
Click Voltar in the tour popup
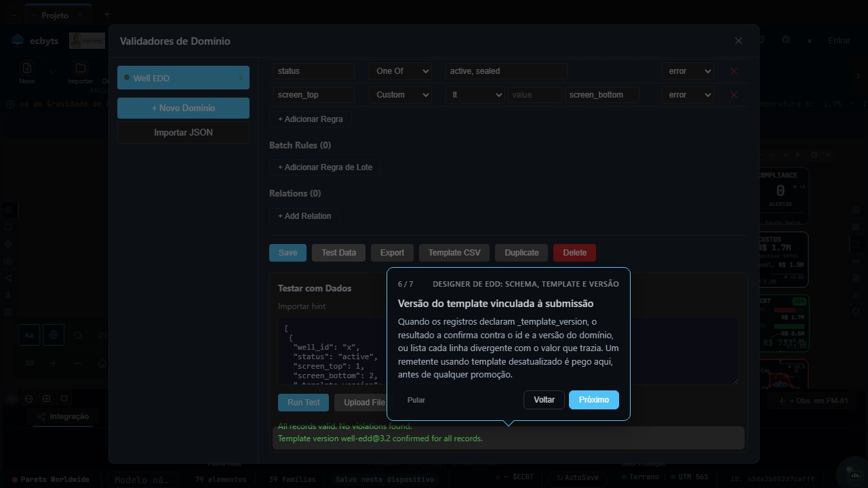pyautogui.click(x=544, y=400)
